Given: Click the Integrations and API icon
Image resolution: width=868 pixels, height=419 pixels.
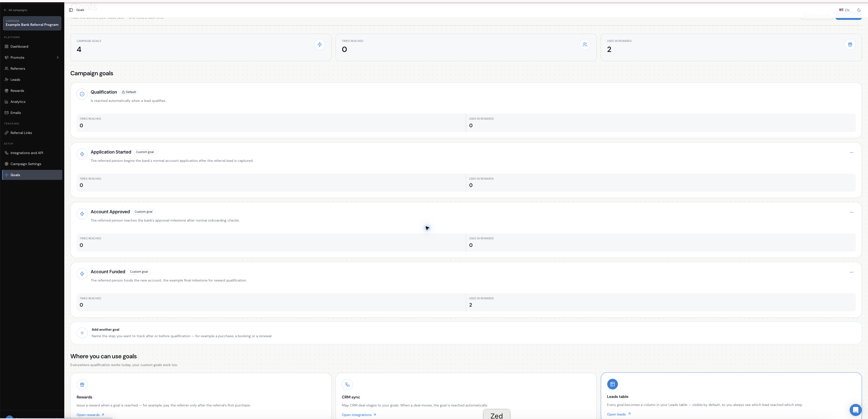Looking at the screenshot, I should point(6,153).
